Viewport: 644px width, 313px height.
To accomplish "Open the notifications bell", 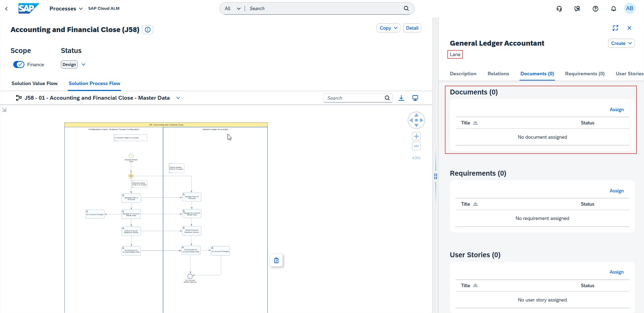I will pos(613,9).
